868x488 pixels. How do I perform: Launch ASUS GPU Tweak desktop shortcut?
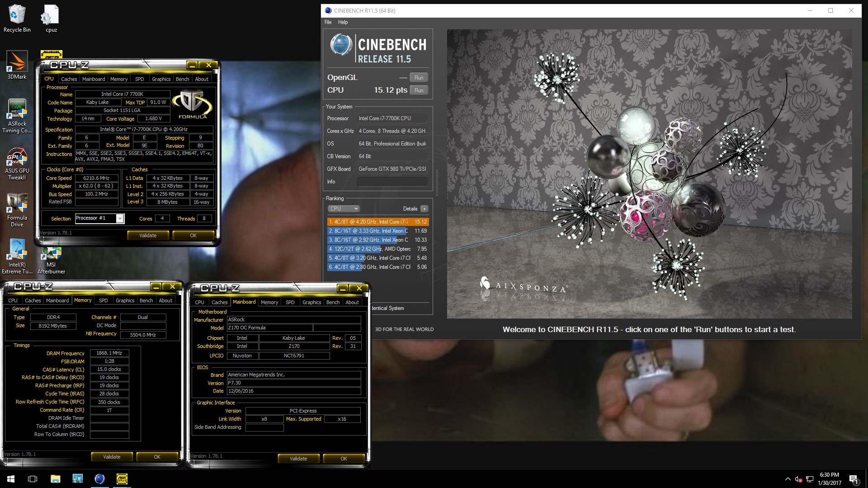click(x=17, y=164)
